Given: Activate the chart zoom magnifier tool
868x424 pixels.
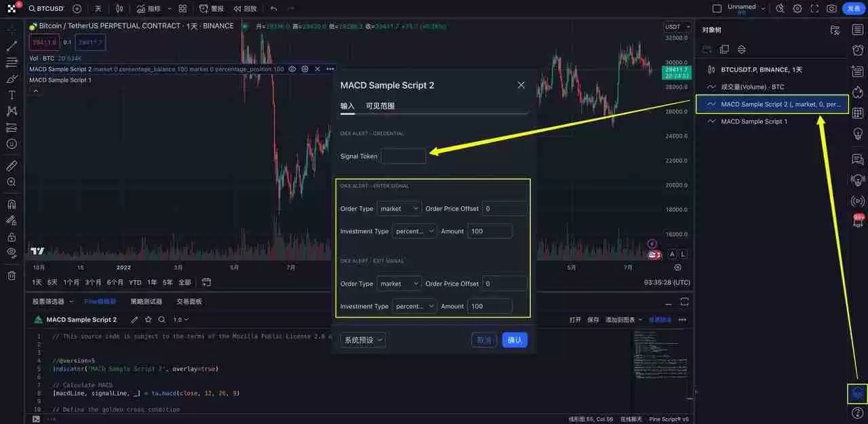Looking at the screenshot, I should [10, 182].
